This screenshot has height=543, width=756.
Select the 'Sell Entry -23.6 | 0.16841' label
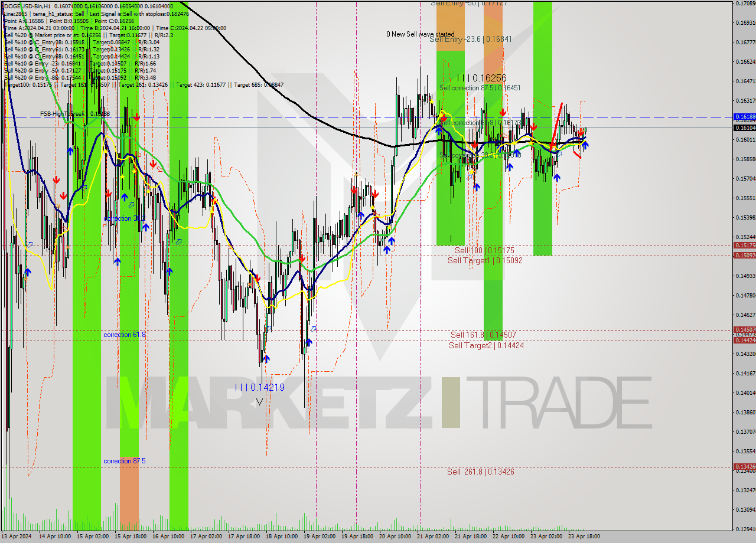coord(471,40)
